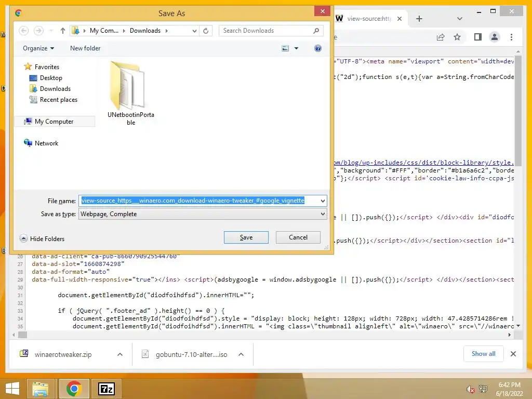This screenshot has height=399, width=532.
Task: Open a new tab in Chrome
Action: [x=419, y=19]
